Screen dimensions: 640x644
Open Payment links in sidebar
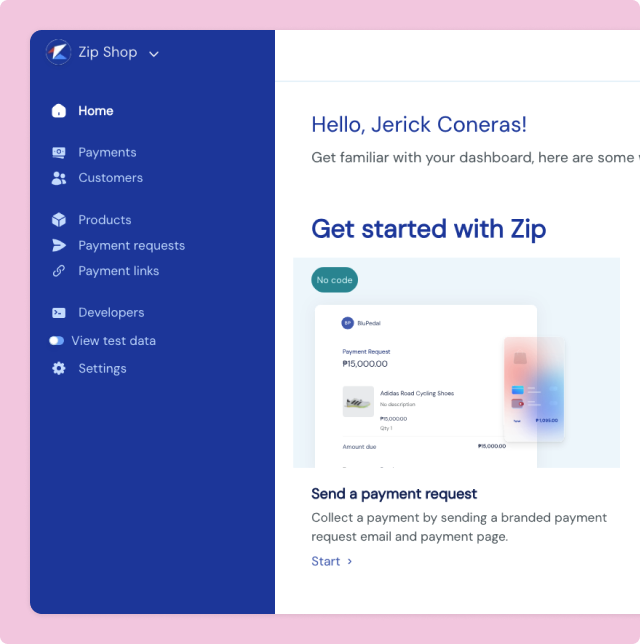(119, 271)
